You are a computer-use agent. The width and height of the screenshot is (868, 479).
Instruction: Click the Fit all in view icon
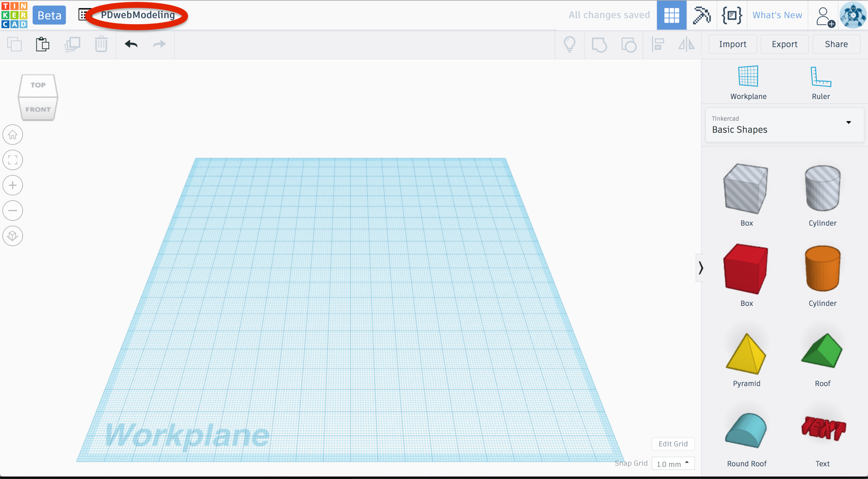[13, 160]
